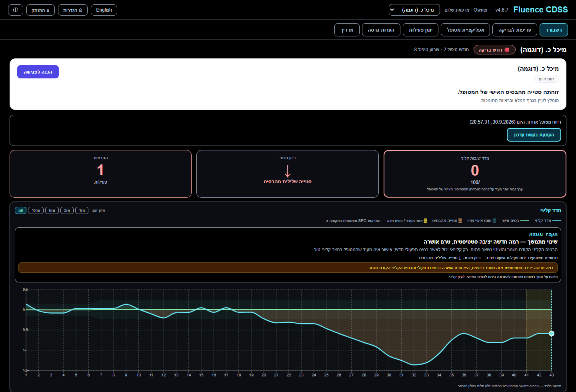Viewport: 576px width, 392px height.
Task: Click the info (ⓘ) button
Action: pyautogui.click(x=16, y=10)
